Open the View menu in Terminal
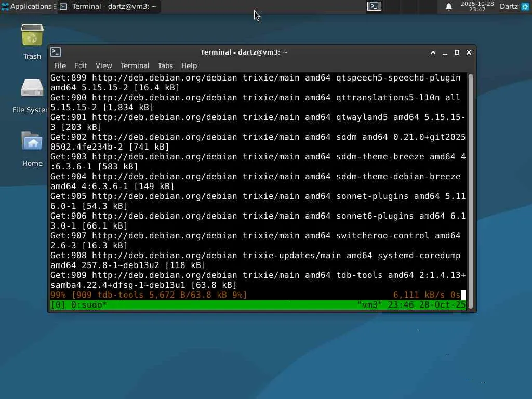The image size is (532, 399). tap(103, 65)
